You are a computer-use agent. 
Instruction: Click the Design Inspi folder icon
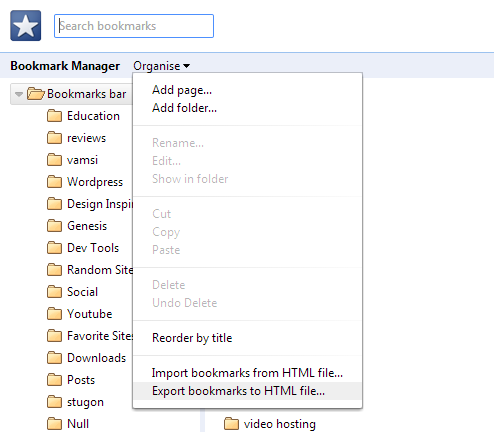coord(54,204)
